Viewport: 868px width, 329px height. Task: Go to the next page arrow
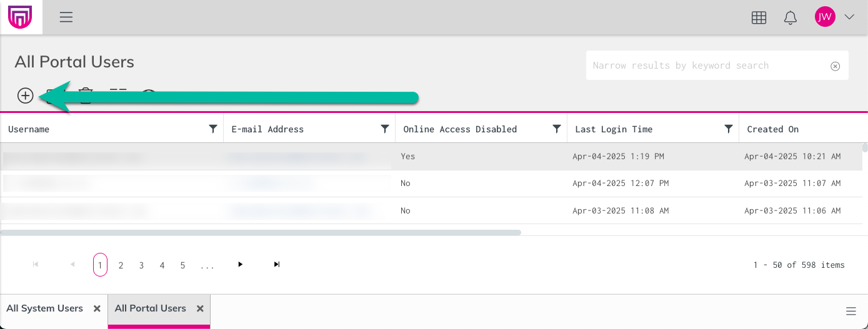pyautogui.click(x=240, y=265)
